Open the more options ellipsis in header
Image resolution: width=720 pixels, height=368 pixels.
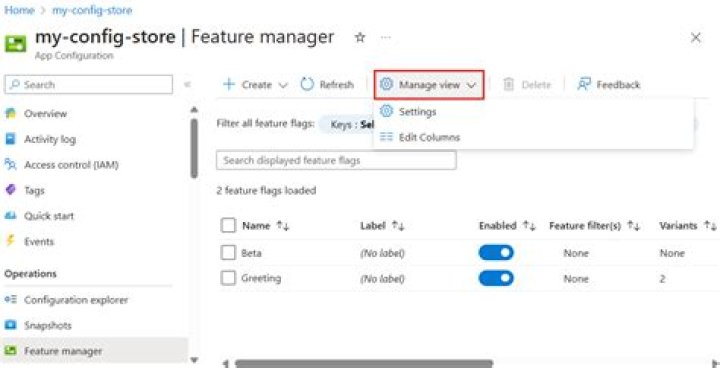click(x=386, y=38)
